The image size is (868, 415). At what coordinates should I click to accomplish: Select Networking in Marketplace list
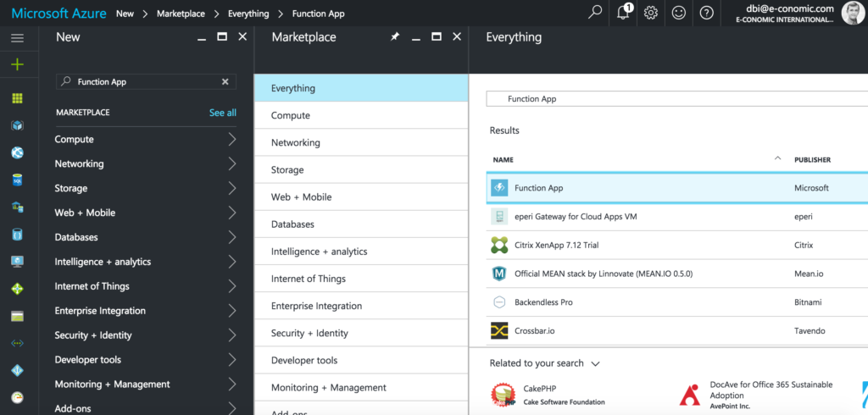pyautogui.click(x=296, y=142)
